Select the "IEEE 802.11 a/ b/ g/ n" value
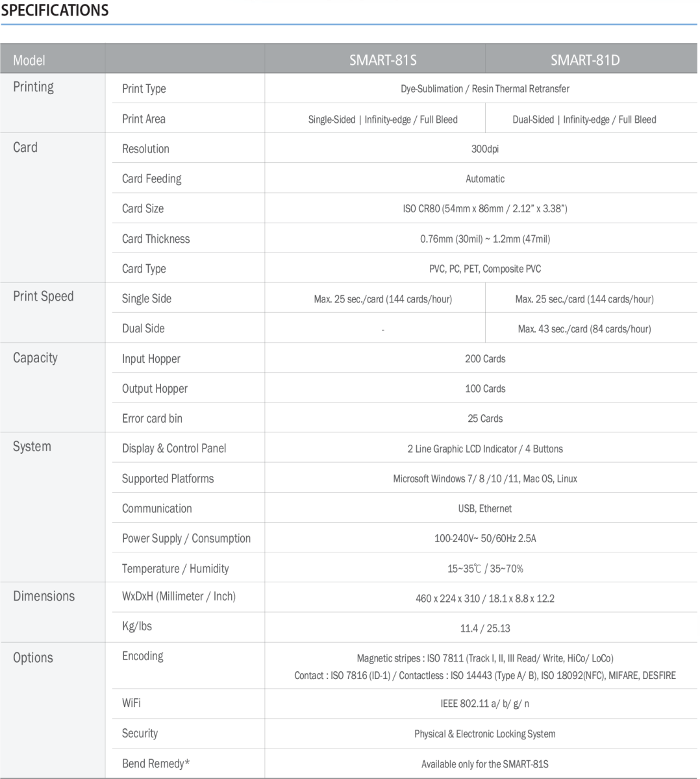This screenshot has height=779, width=700. 485,704
